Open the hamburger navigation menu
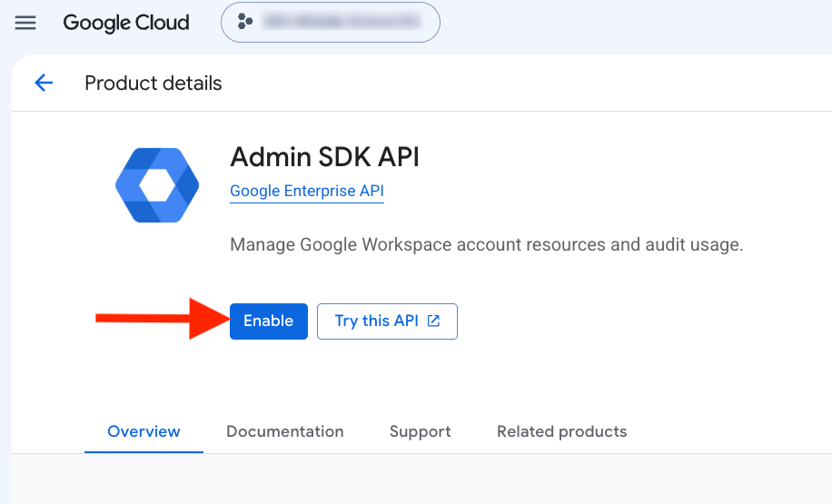Image resolution: width=832 pixels, height=504 pixels. tap(25, 23)
